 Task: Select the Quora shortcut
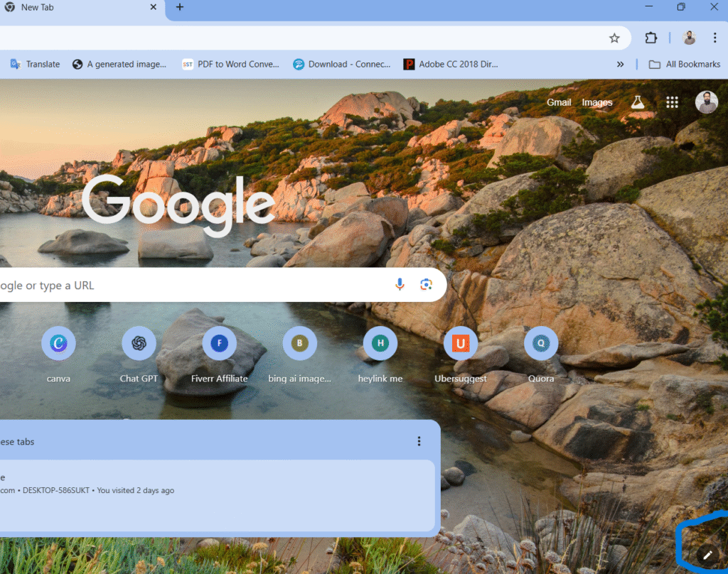tap(541, 343)
